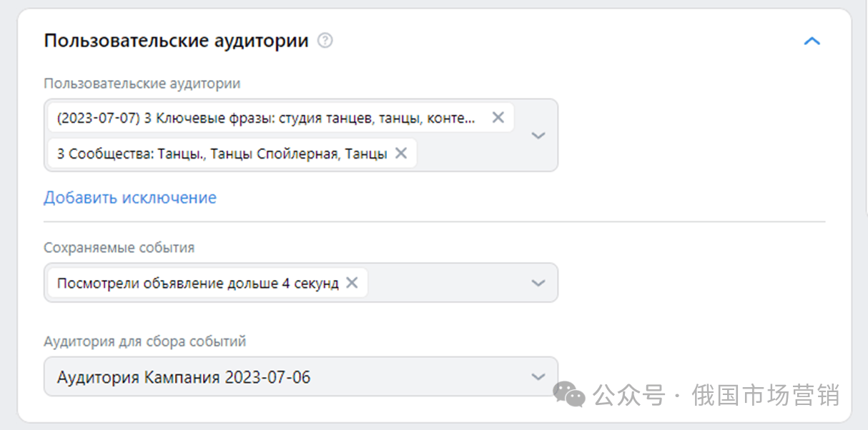The image size is (868, 430).
Task: Select the Аудитория Кампания 2023-07-06 value
Action: coord(184,377)
